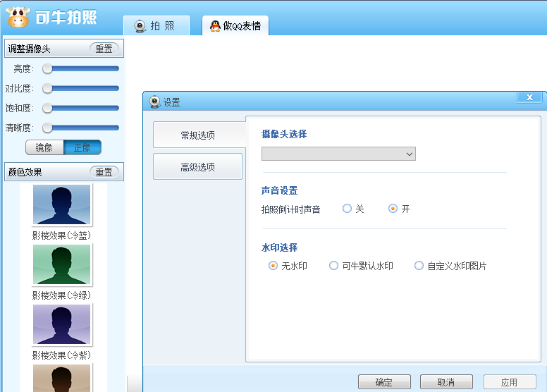Click the 颜色效果 panel header

pyautogui.click(x=64, y=172)
